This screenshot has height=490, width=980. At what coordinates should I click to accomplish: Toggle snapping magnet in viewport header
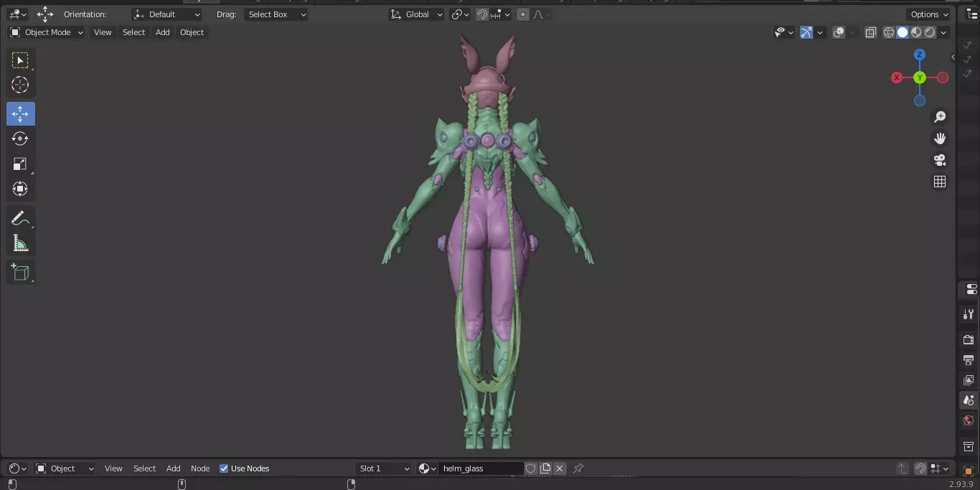[482, 14]
